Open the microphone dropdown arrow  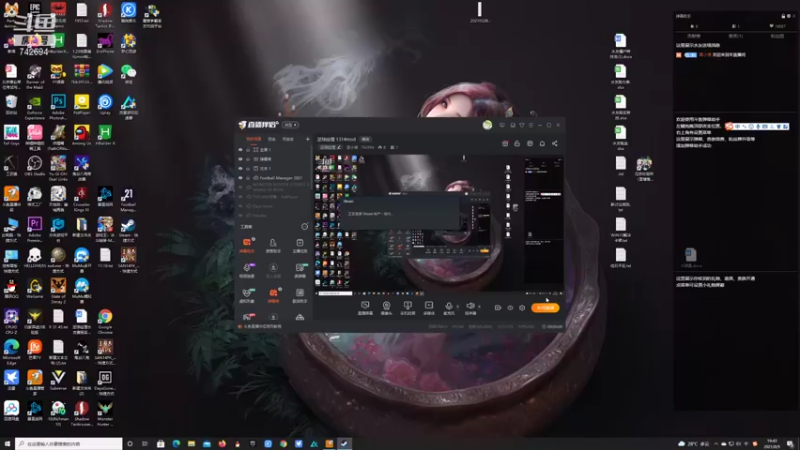click(457, 306)
